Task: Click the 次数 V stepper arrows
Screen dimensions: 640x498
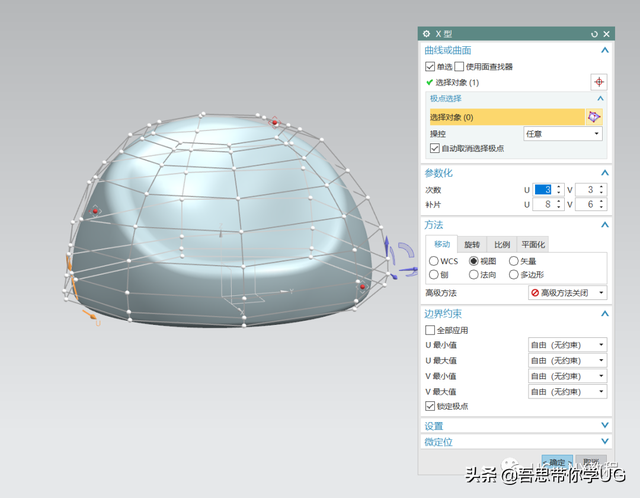Action: (x=602, y=190)
